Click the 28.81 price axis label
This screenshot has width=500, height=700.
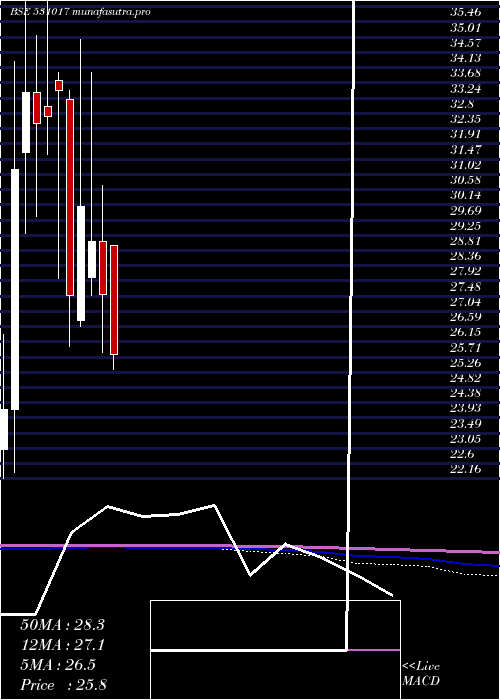[465, 242]
